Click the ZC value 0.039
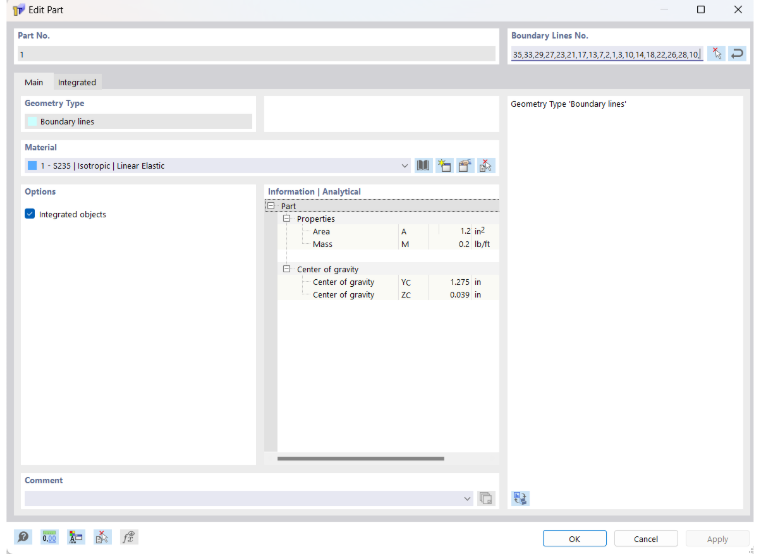Screen dimensions: 760x554 [x=459, y=294]
